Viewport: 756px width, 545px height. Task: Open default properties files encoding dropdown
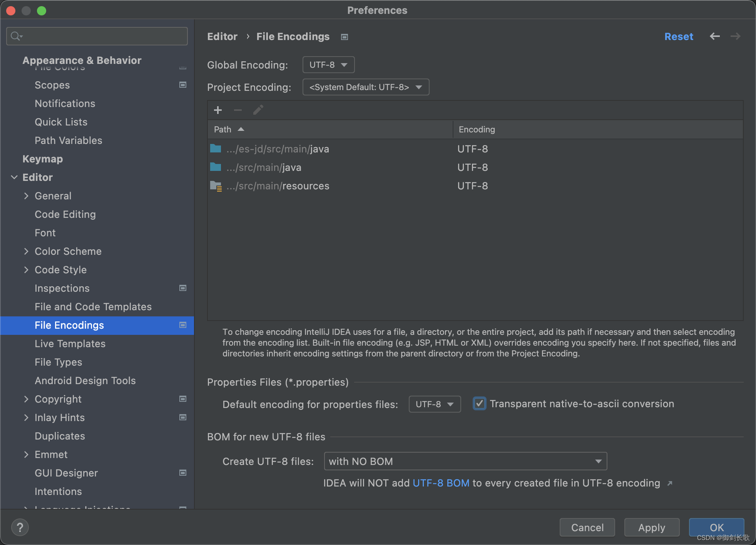pyautogui.click(x=435, y=404)
